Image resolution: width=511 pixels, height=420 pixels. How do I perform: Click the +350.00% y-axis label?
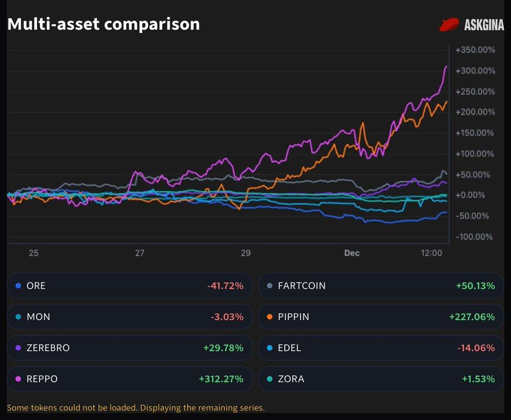pyautogui.click(x=475, y=50)
